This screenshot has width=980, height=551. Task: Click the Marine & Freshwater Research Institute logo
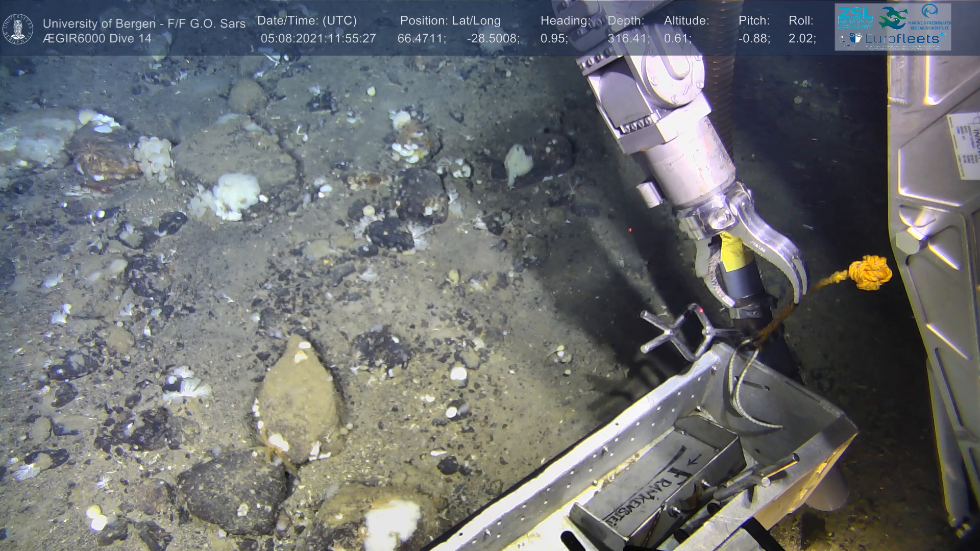coord(929,17)
